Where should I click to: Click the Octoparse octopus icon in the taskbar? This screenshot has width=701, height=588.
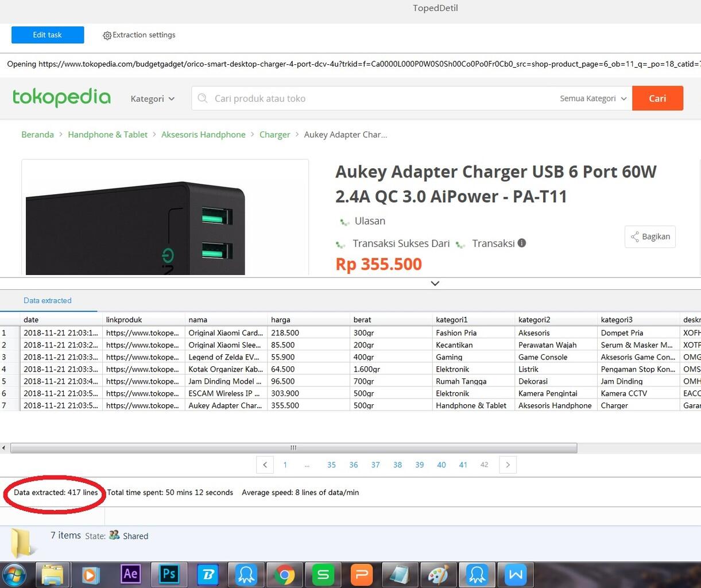[x=246, y=574]
